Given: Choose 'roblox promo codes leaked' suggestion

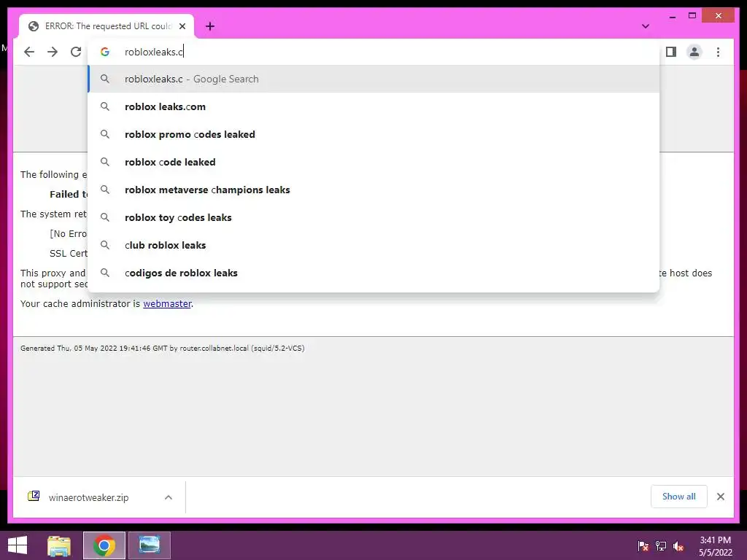Looking at the screenshot, I should [x=374, y=134].
